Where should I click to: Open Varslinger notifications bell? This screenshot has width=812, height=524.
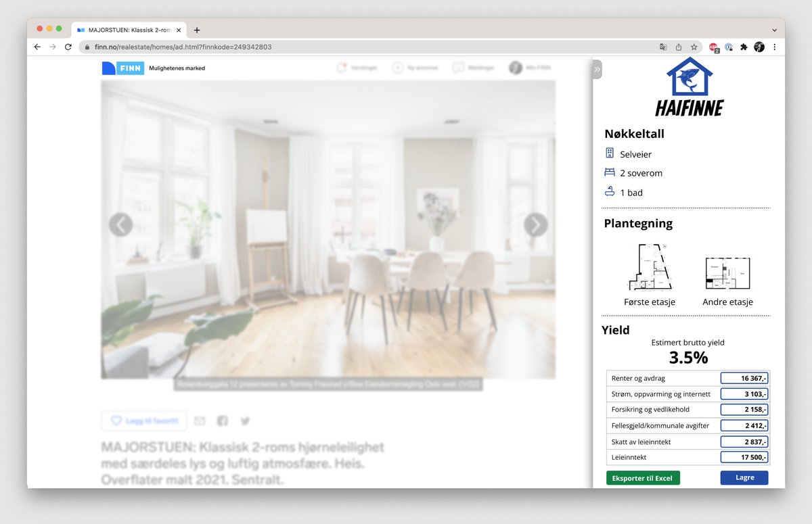pos(356,68)
